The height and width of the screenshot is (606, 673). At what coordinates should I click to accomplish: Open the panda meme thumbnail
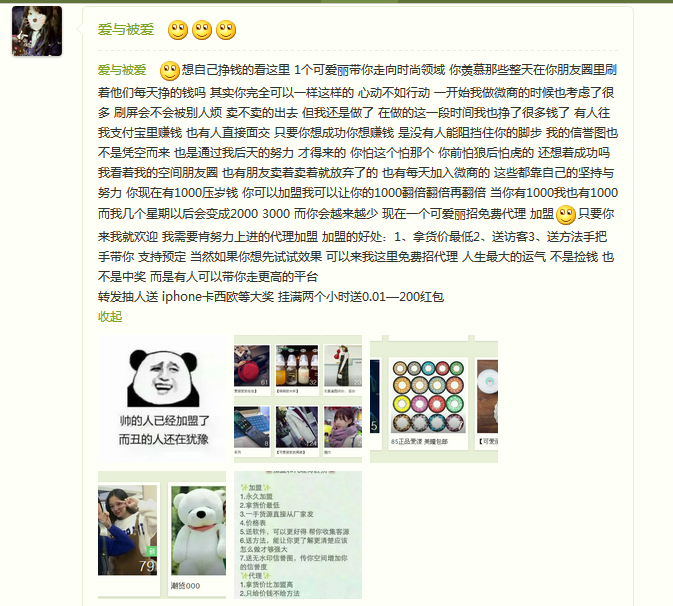[x=162, y=399]
